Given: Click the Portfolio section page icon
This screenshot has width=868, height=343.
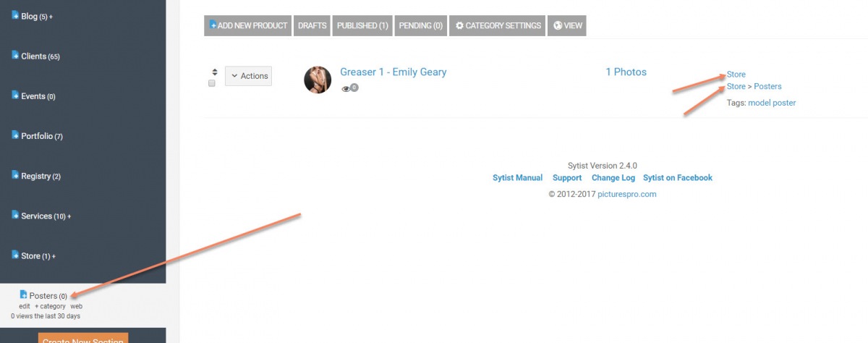Looking at the screenshot, I should 15,135.
